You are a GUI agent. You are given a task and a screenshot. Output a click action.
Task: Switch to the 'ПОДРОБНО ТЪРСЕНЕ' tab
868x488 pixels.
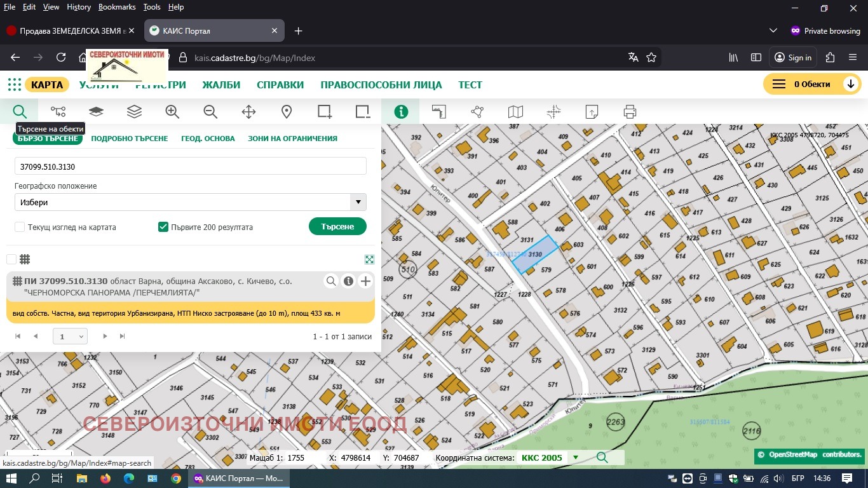point(130,139)
